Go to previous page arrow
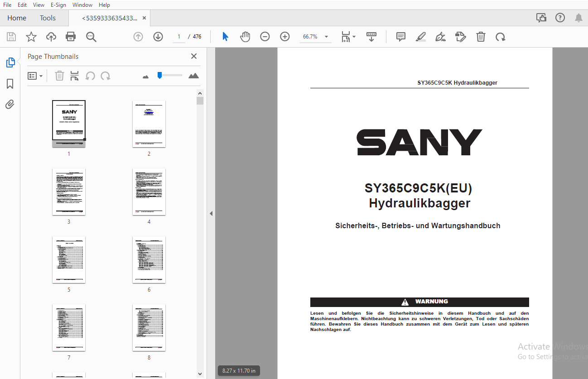The width and height of the screenshot is (588, 379). [x=138, y=37]
